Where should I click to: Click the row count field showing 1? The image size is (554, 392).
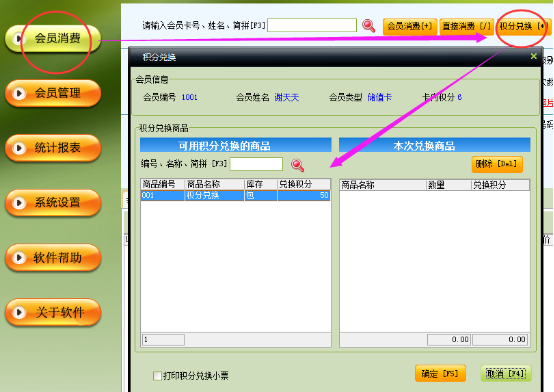[x=163, y=340]
